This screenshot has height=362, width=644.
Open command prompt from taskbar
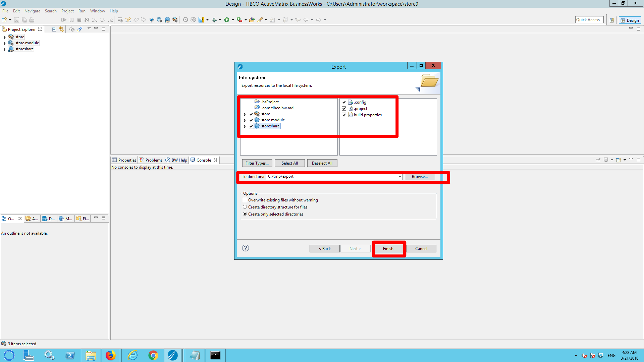[x=215, y=355]
